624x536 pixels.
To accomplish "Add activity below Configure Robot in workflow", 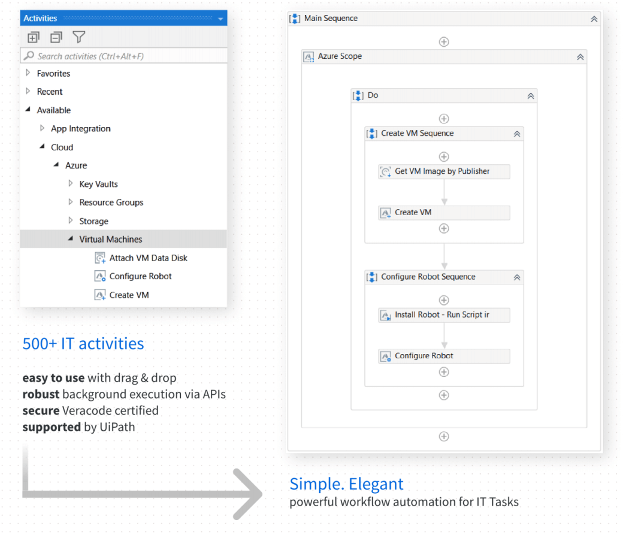I will click(x=444, y=372).
